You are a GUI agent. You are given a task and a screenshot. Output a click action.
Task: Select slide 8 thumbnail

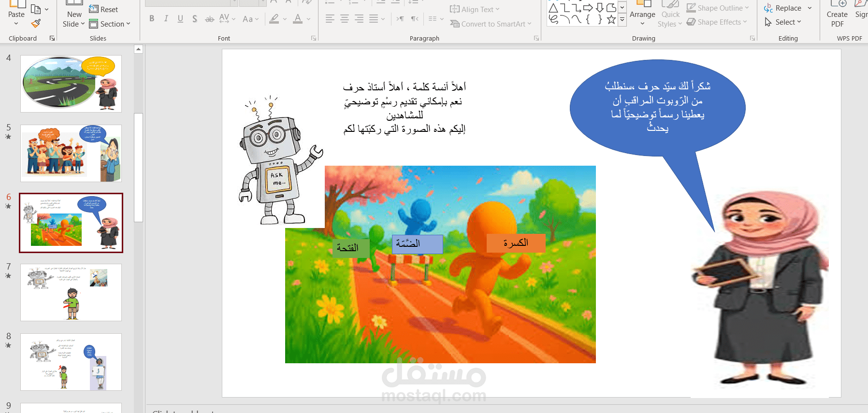pyautogui.click(x=71, y=362)
